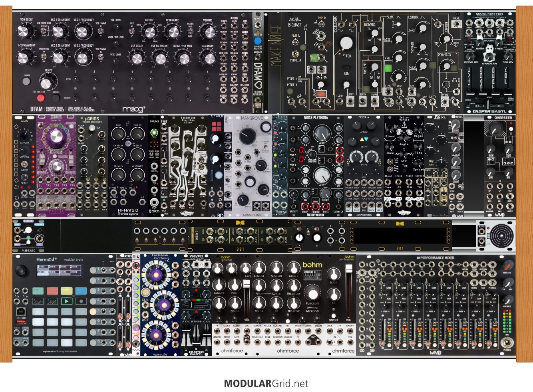Click the Casper Bastl logo on Dark Matter

489,111
